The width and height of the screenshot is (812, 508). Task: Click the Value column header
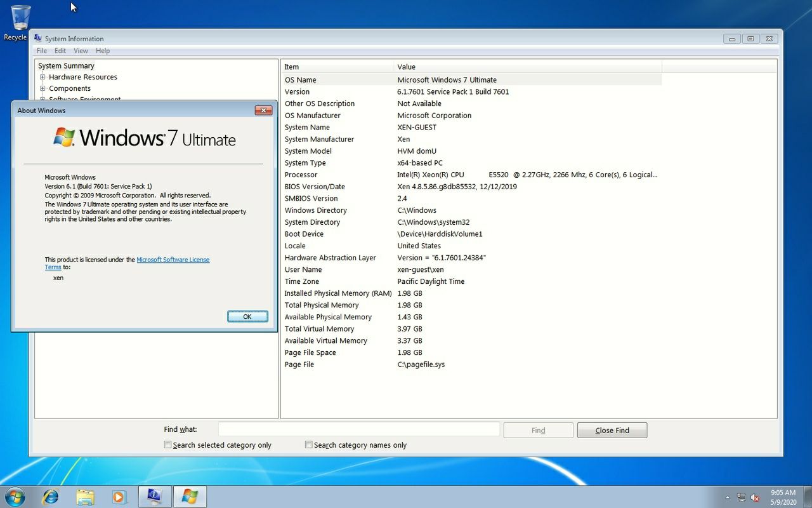(x=528, y=67)
